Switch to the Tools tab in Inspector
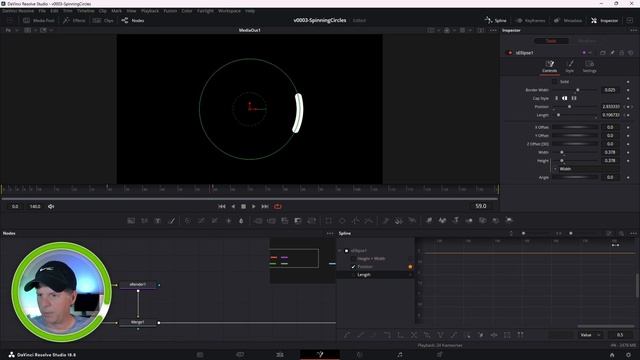 (x=551, y=41)
